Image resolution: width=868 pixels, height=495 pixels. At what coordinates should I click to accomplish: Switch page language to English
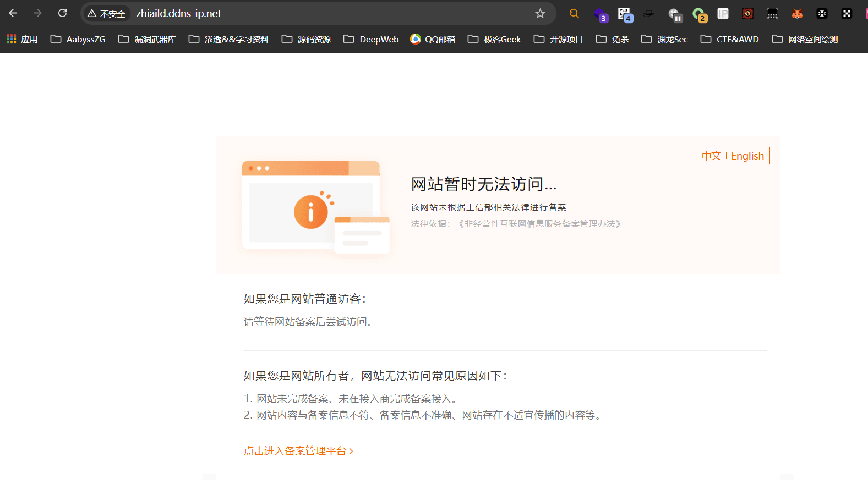tap(747, 156)
